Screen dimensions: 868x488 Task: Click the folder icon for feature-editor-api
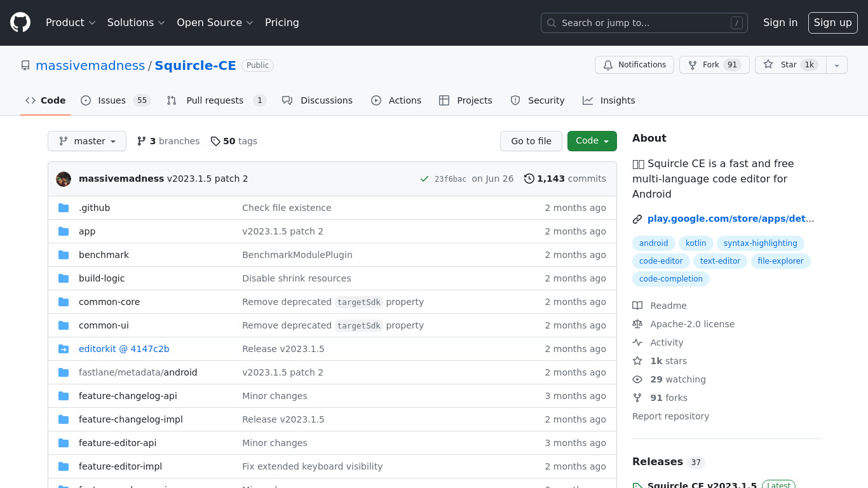point(64,443)
